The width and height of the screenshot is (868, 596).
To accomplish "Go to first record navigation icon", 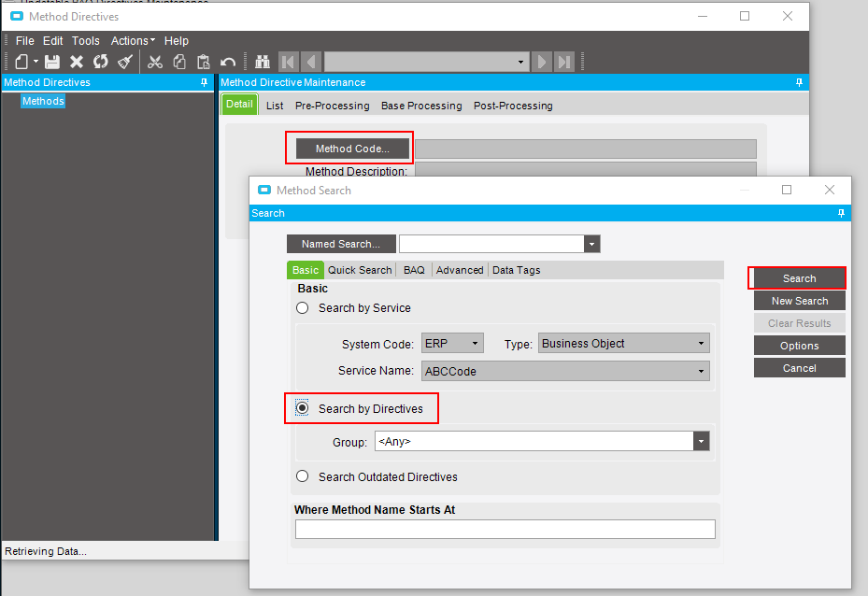I will point(289,62).
